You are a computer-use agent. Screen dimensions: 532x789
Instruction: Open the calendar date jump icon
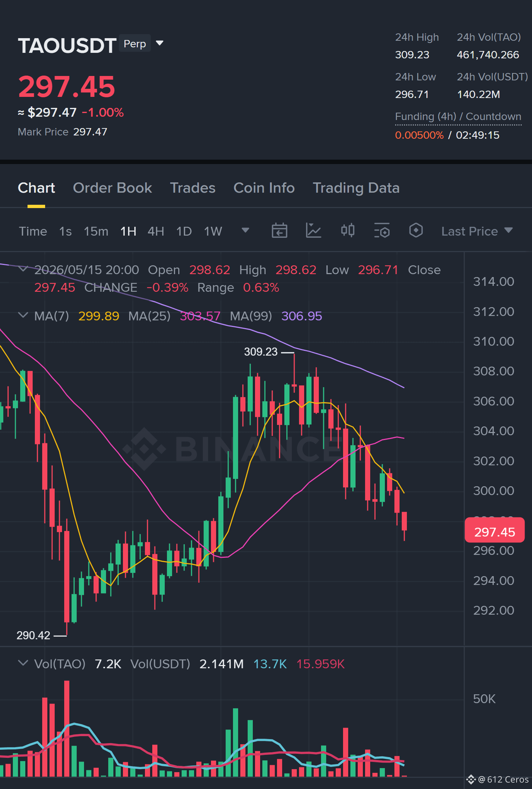click(279, 231)
